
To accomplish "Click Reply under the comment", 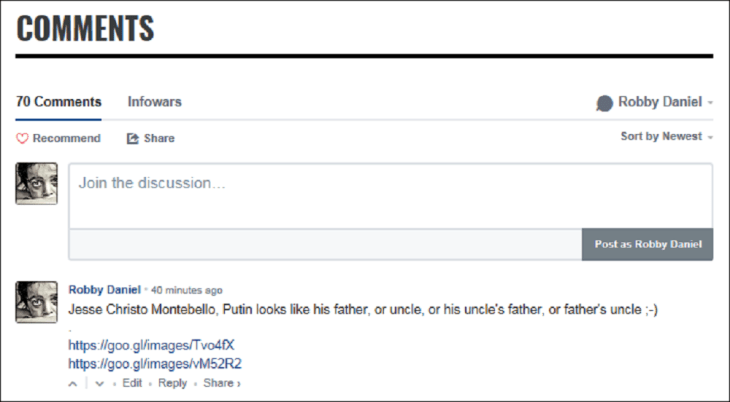I will (x=172, y=383).
